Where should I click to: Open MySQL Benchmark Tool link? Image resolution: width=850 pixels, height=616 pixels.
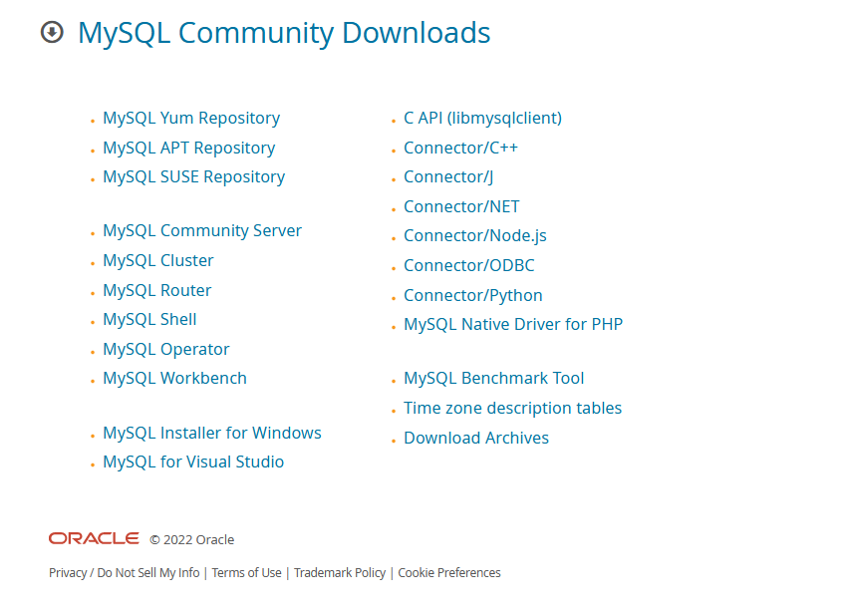(494, 378)
